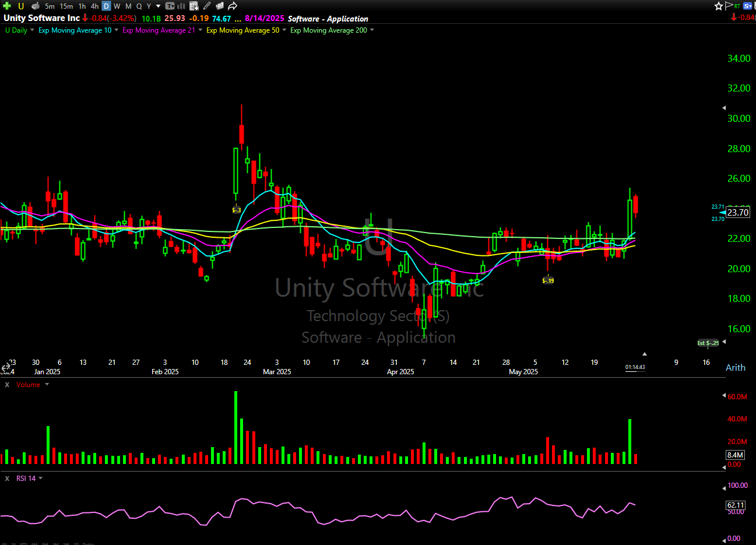This screenshot has height=545, width=756.
Task: Open the timeframe dropdown arrow after Y
Action: [x=158, y=6]
